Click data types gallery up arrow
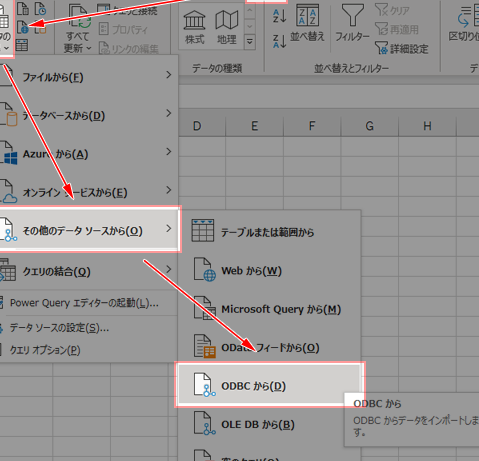 (250, 11)
